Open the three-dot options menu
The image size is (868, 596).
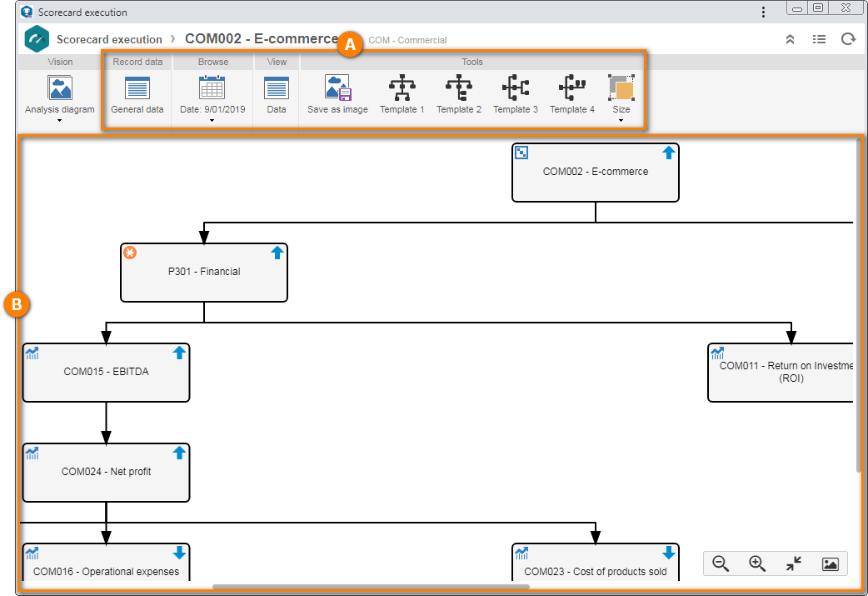763,12
